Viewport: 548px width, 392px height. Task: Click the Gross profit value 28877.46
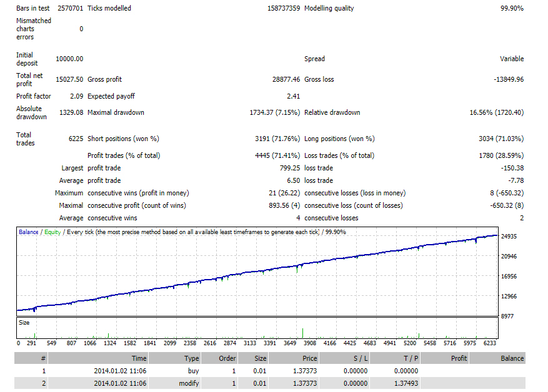coord(286,79)
